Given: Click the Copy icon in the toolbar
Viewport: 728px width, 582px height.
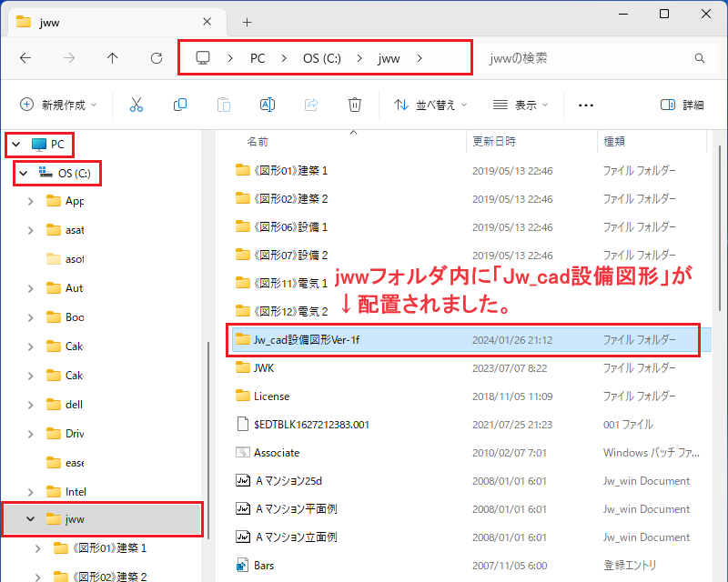Looking at the screenshot, I should pyautogui.click(x=180, y=105).
